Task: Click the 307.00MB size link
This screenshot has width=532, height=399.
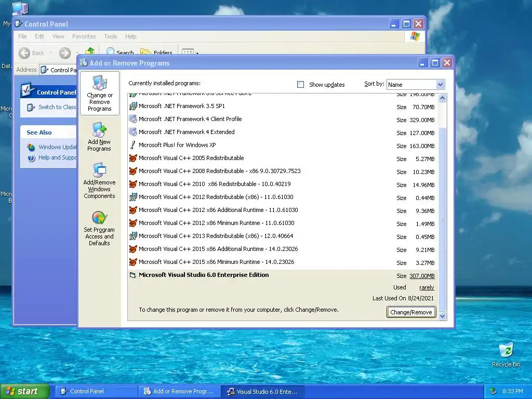Action: (422, 276)
